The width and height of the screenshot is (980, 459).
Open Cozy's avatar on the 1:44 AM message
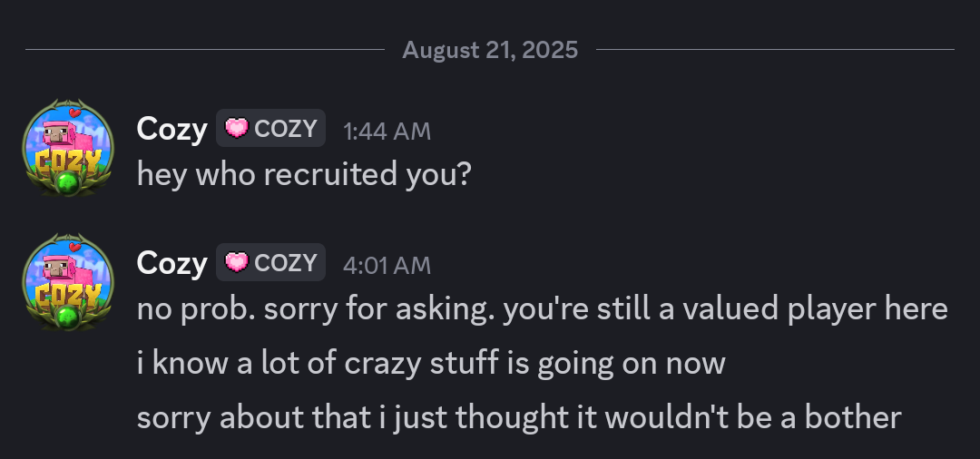[67, 148]
